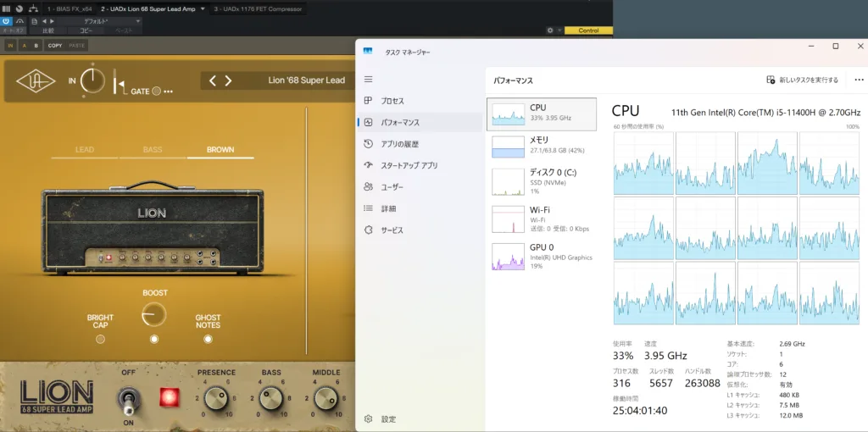Open the plugin tab dropdown arrow
The image size is (868, 432).
point(202,9)
